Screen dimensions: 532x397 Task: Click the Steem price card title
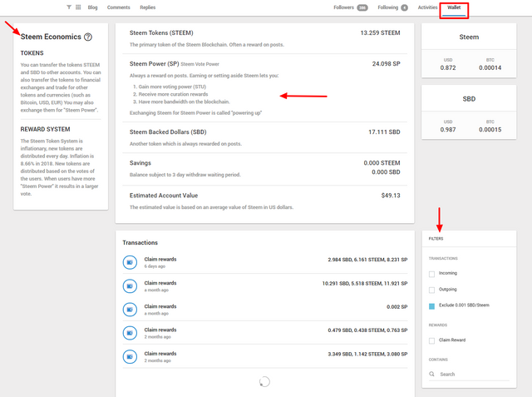coord(469,37)
